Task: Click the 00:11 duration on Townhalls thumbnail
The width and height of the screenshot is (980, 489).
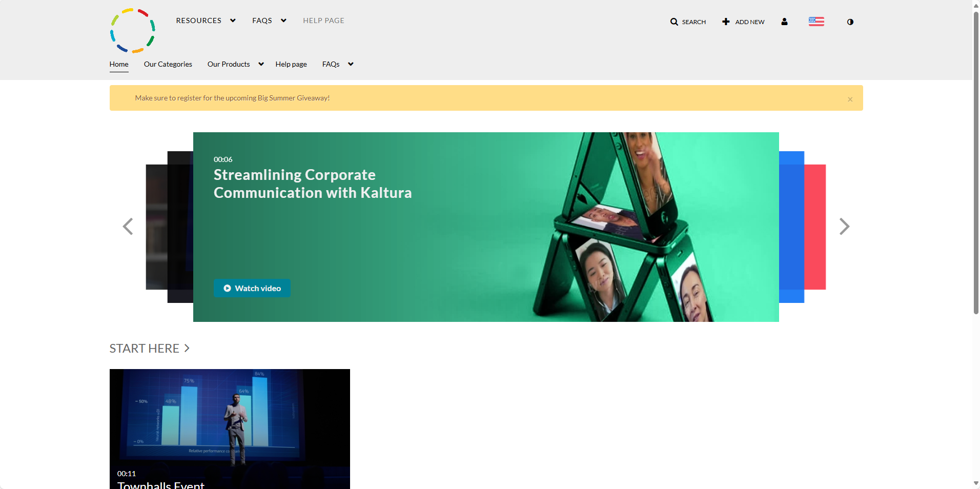Action: tap(127, 474)
